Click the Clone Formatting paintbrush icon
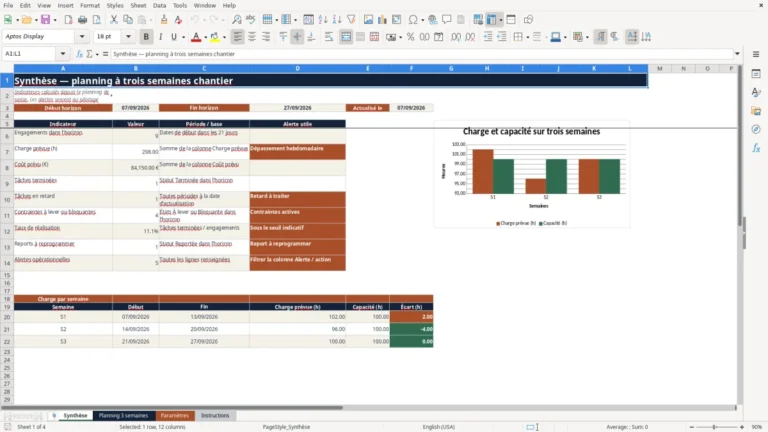 coord(164,20)
